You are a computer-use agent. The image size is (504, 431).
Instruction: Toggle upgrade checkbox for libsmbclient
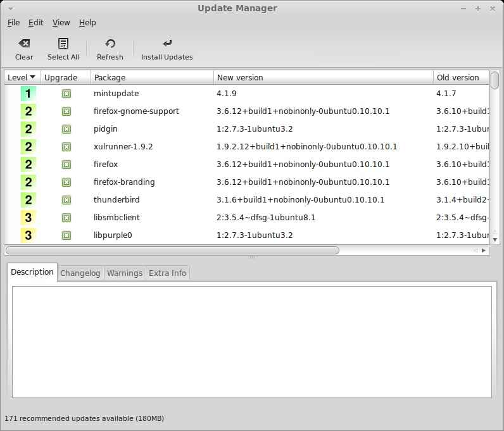(x=66, y=217)
